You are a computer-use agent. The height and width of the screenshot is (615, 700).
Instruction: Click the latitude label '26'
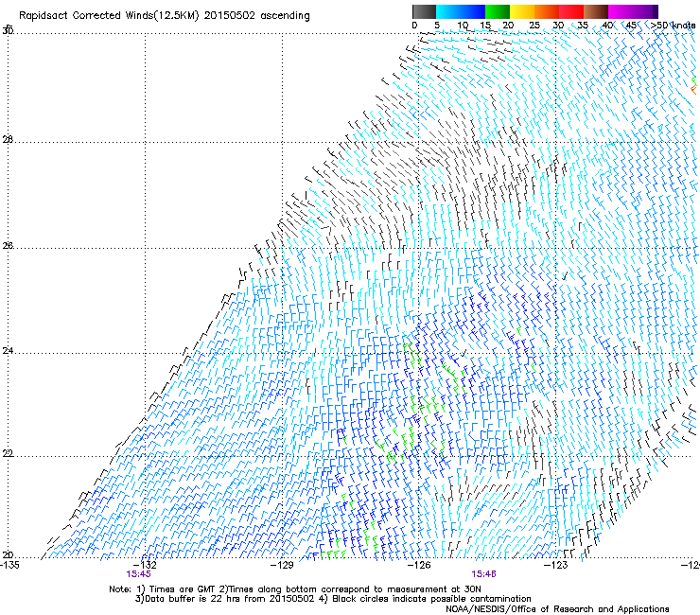click(x=8, y=246)
